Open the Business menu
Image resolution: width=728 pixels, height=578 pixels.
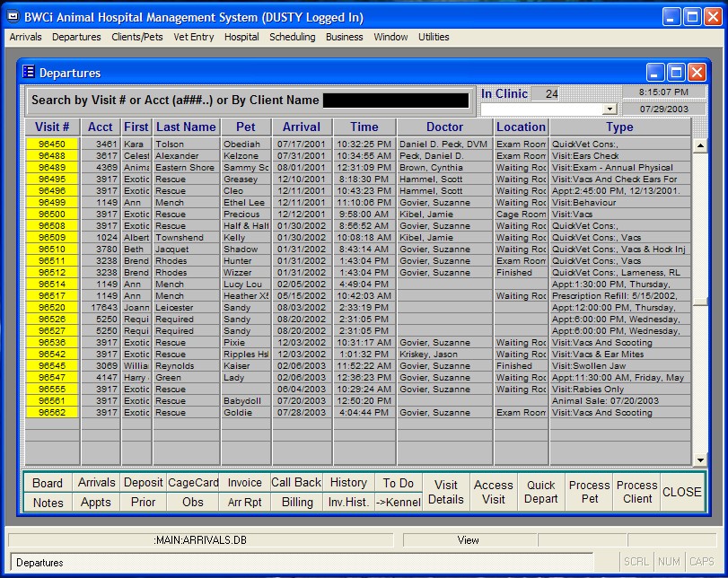[x=344, y=37]
